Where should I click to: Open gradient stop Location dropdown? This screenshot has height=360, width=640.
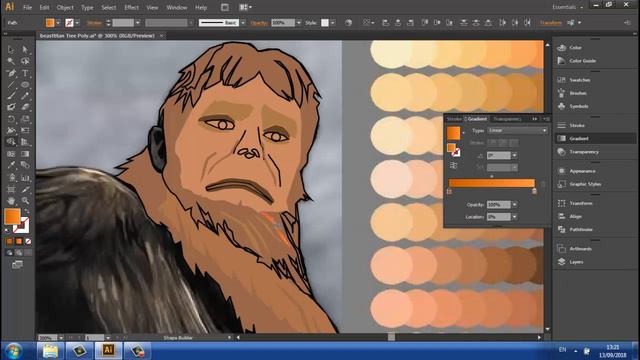514,217
